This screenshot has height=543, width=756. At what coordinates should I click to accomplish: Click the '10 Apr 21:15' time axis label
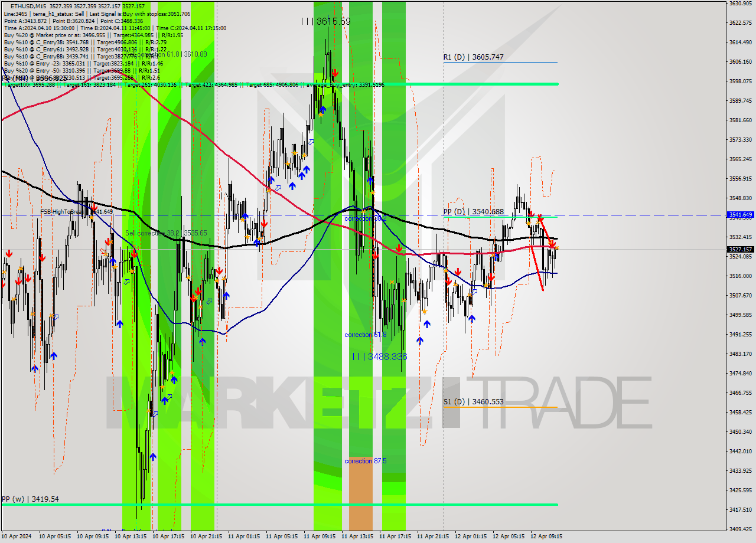coord(207,537)
